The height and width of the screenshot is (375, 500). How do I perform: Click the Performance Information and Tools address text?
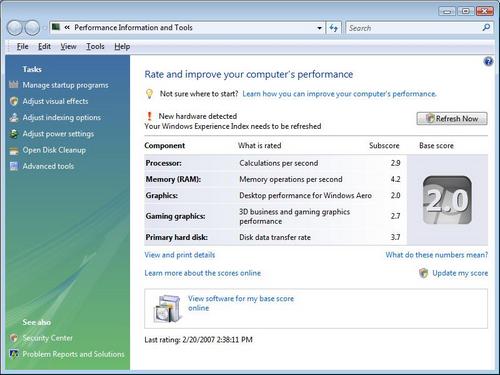click(133, 28)
